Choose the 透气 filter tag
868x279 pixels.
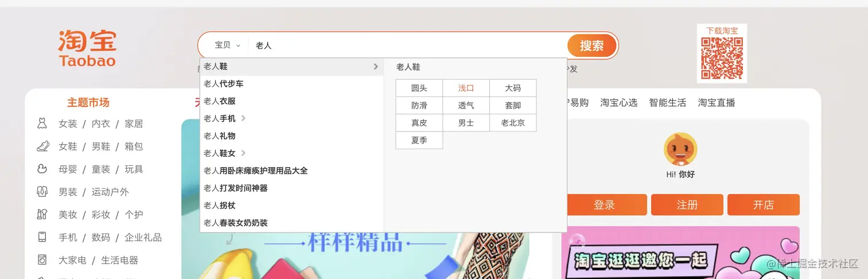click(x=466, y=106)
